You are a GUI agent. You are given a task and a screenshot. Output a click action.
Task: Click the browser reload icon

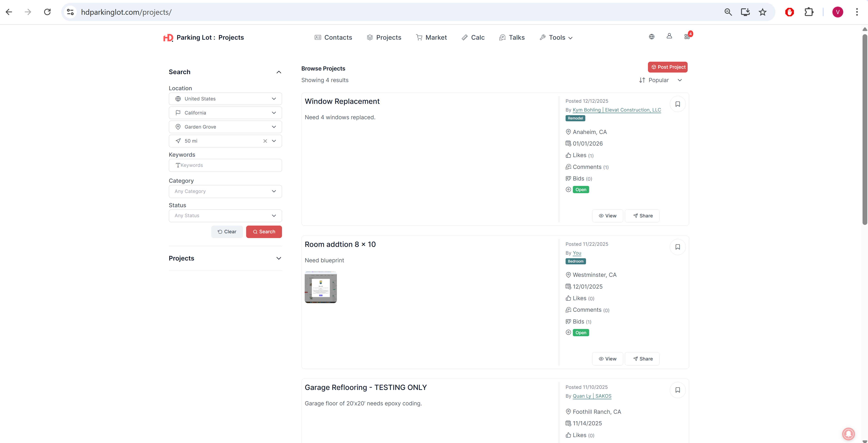47,12
